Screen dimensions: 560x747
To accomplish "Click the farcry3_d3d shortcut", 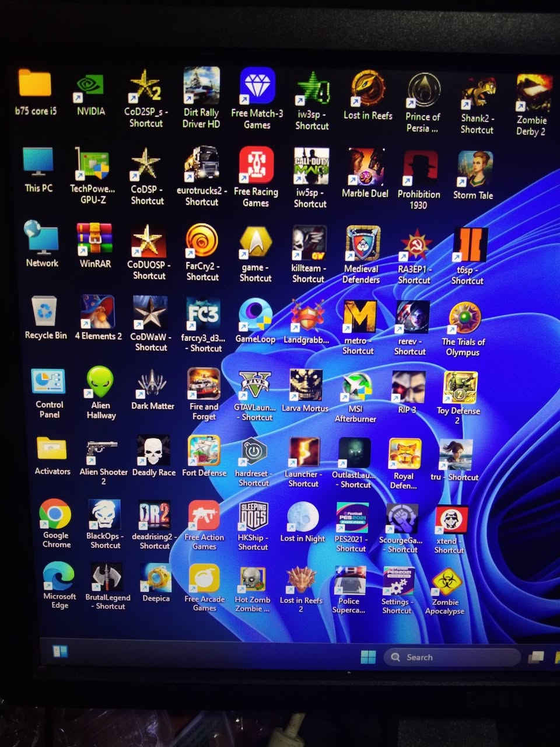I will coord(202,315).
